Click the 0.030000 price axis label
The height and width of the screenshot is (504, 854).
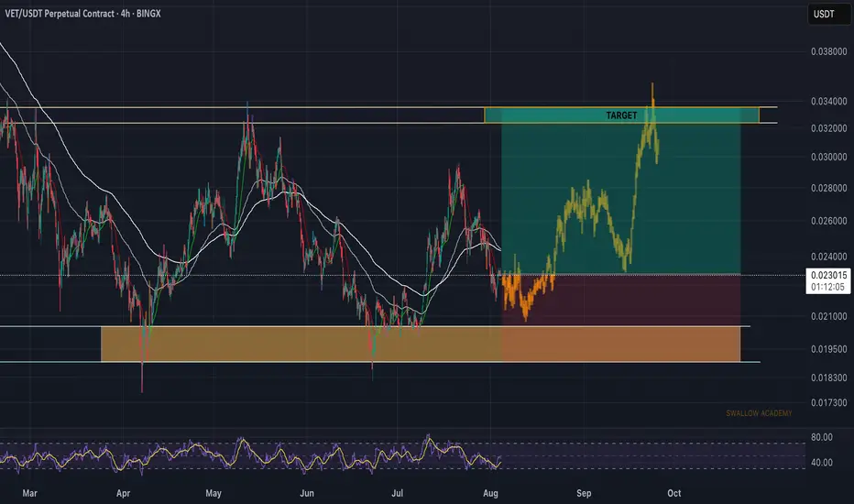pos(828,157)
